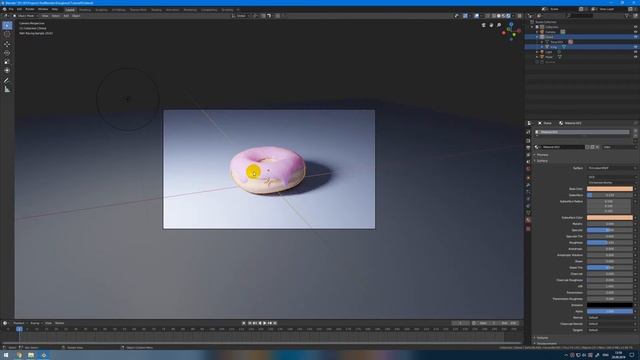Play the animation forward
Screen dimensions: 640x360
[264, 323]
